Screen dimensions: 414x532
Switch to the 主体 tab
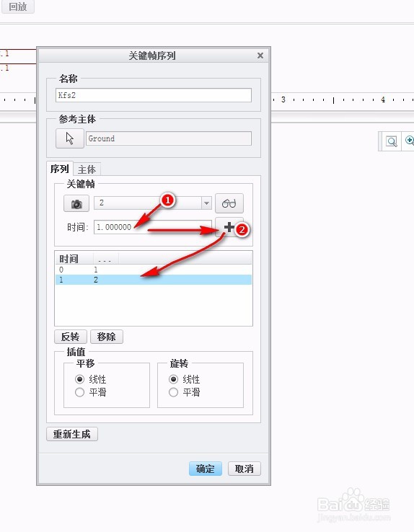(87, 169)
